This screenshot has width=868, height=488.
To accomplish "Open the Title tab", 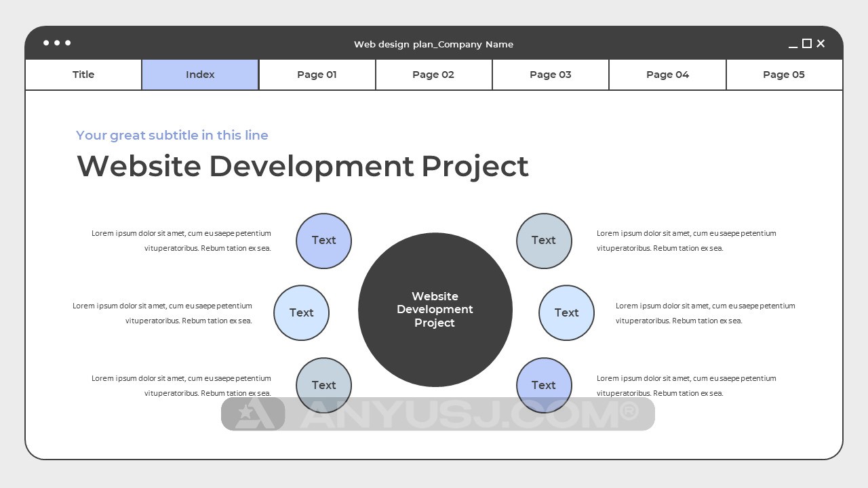I will [83, 75].
